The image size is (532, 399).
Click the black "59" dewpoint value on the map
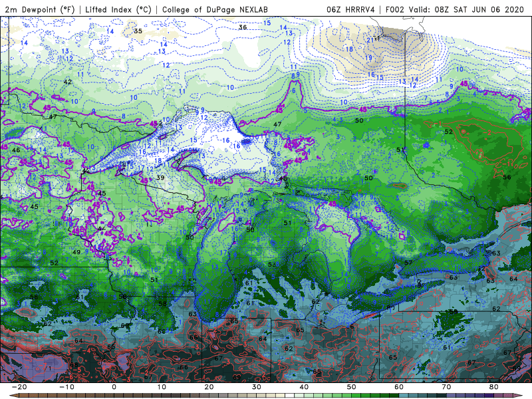pyautogui.click(x=454, y=311)
